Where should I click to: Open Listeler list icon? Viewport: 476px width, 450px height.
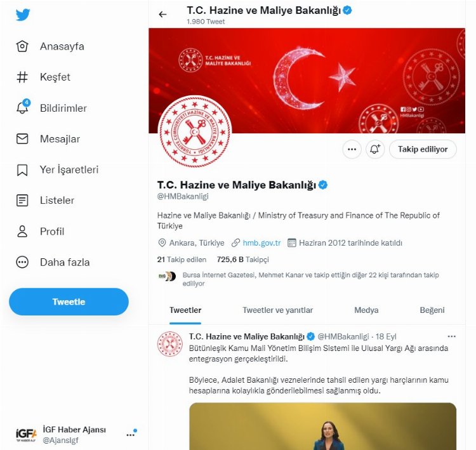click(x=22, y=201)
